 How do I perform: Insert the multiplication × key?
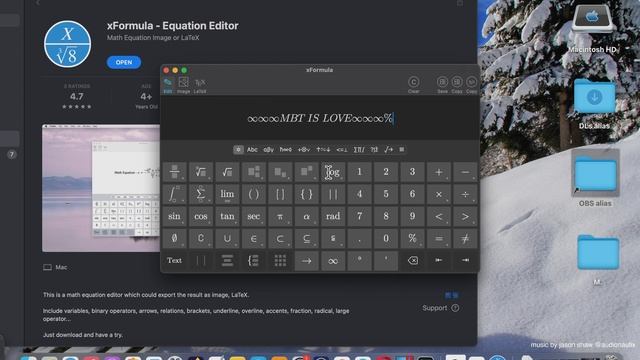click(x=439, y=194)
